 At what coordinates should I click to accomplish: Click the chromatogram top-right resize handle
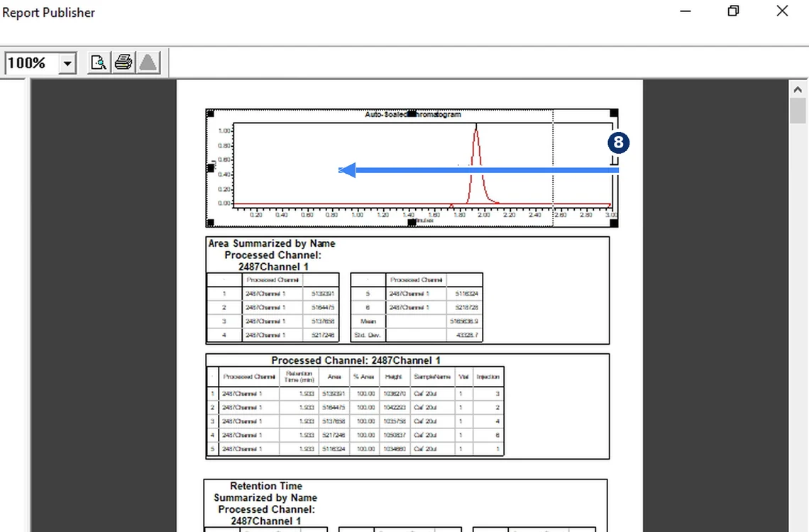[x=614, y=113]
